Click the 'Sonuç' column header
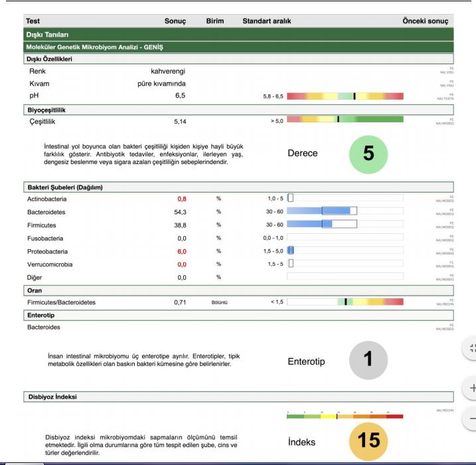This screenshot has height=465, width=476. point(175,21)
